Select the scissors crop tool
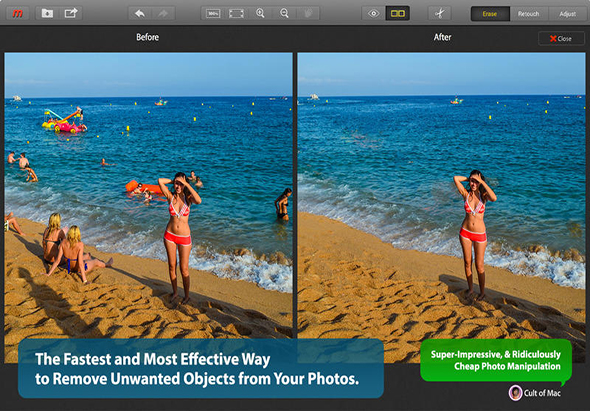Viewport: 590px width, 411px height. (439, 14)
